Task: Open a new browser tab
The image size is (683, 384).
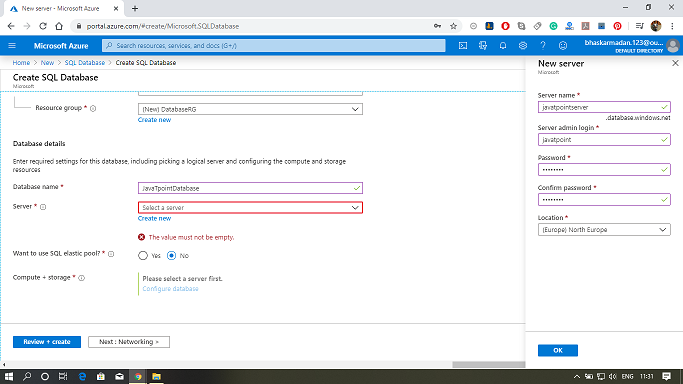Action: [135, 8]
